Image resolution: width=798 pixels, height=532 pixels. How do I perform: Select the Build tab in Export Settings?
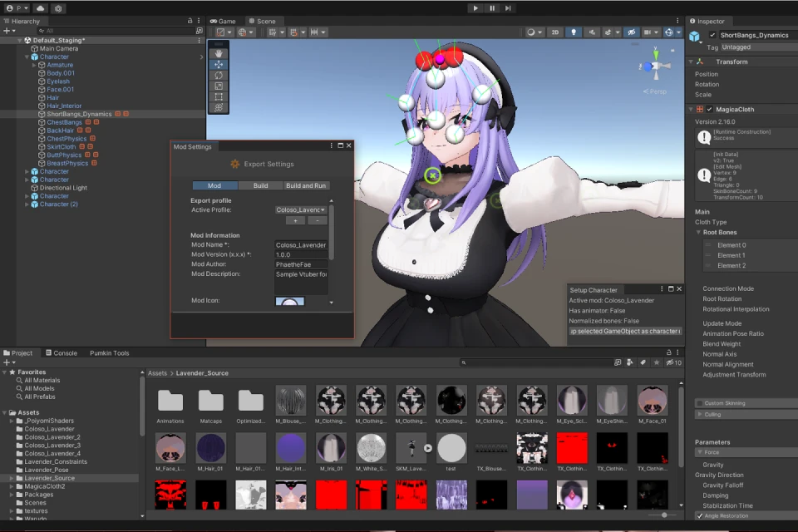click(260, 186)
